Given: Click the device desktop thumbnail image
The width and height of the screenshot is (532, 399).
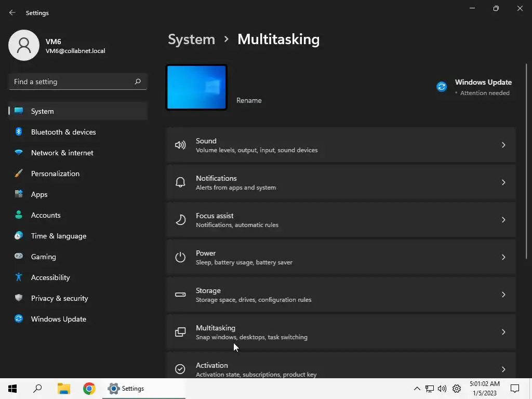Looking at the screenshot, I should click(x=196, y=87).
